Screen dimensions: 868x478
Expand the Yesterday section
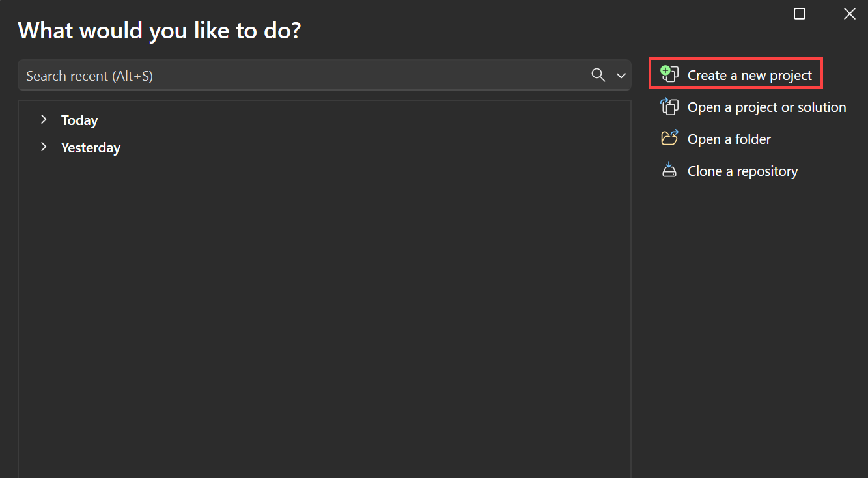[44, 147]
